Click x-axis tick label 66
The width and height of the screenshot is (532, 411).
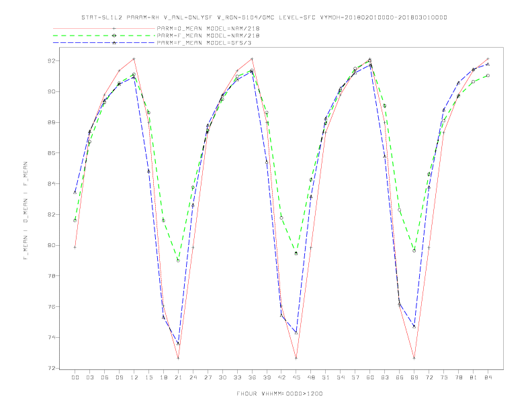tap(400, 377)
